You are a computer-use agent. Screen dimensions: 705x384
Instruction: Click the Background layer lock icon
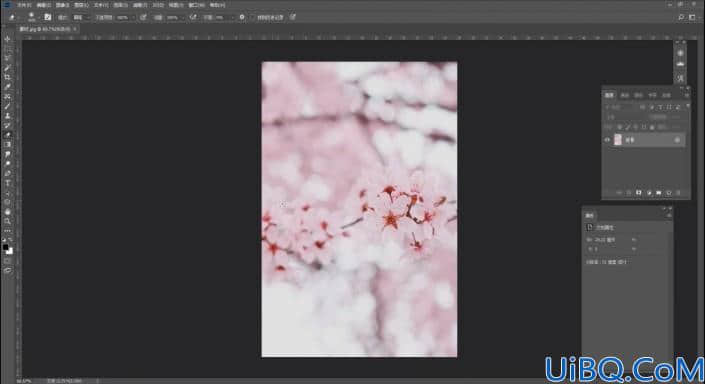(677, 140)
